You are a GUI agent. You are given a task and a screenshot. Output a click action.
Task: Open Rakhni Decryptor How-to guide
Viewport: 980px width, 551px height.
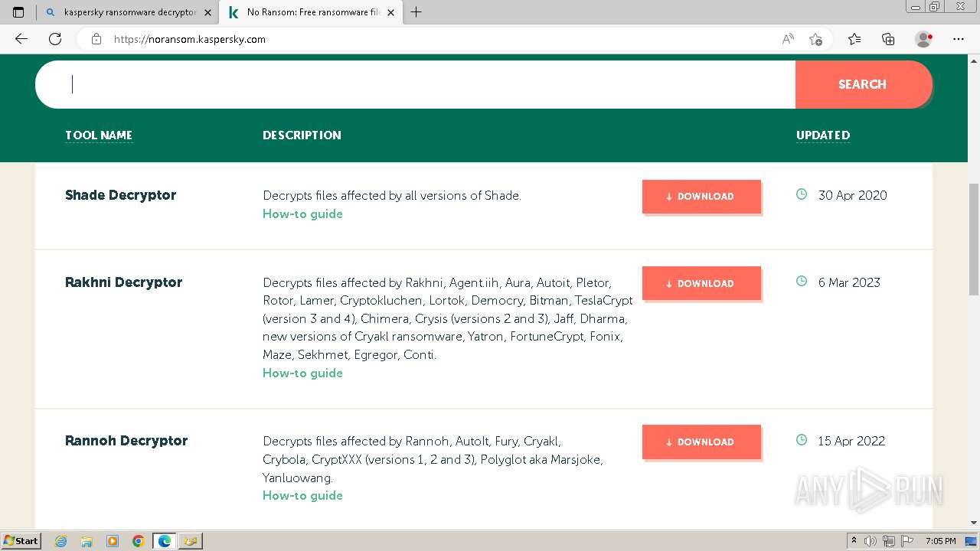[302, 373]
